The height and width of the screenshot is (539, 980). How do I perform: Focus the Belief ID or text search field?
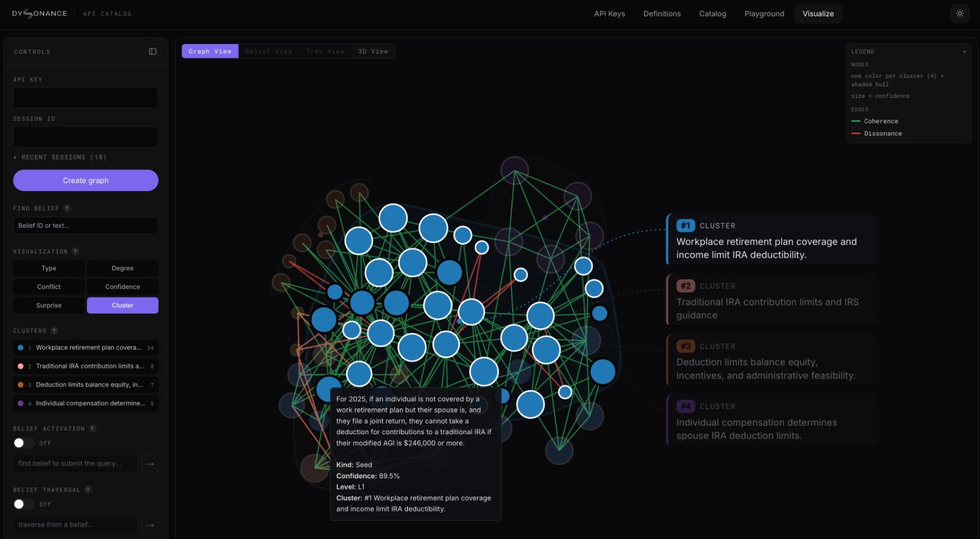pos(86,225)
